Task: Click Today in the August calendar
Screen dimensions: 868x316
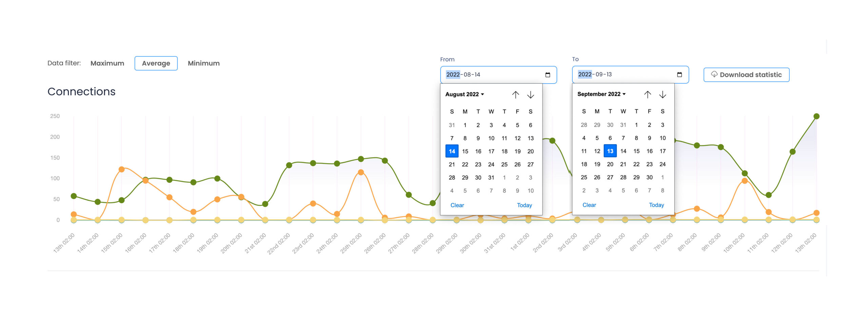Action: pos(524,205)
